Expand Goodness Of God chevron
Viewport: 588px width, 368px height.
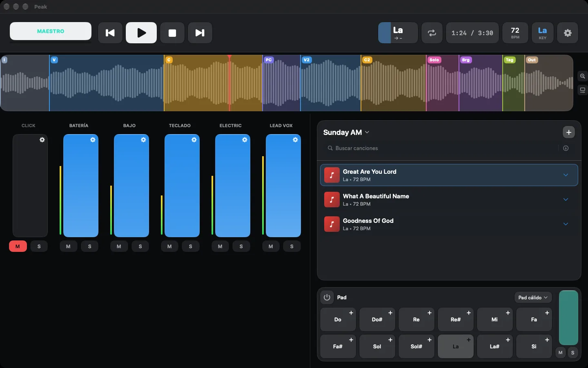[x=566, y=224]
